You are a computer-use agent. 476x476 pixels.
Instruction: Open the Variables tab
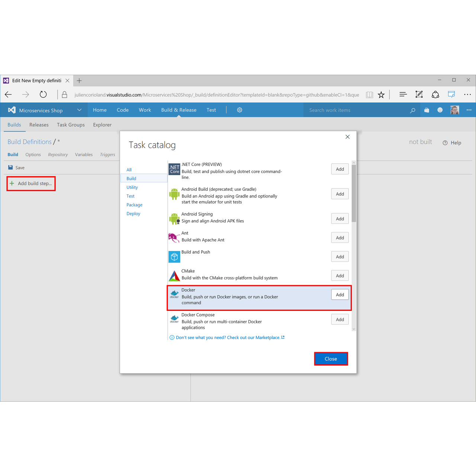coord(84,154)
